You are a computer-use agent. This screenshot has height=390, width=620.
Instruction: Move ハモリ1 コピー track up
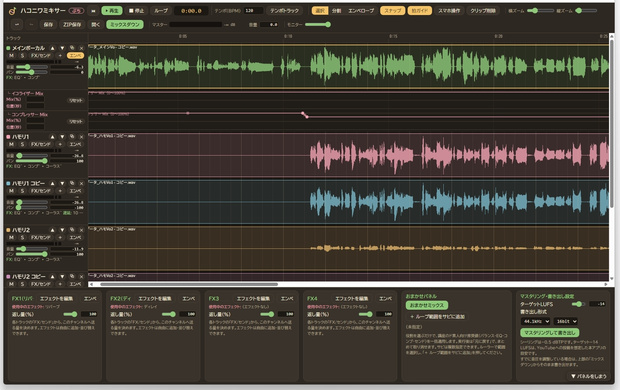(52, 183)
